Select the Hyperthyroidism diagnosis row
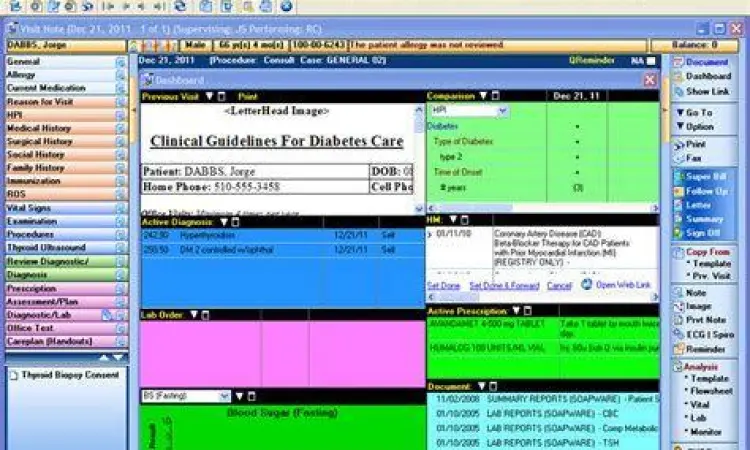The image size is (750, 450). tap(282, 236)
